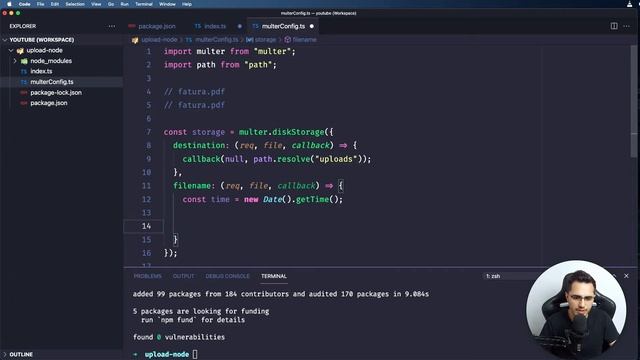
Task: Switch to the OUTPUT panel tab
Action: tap(183, 276)
